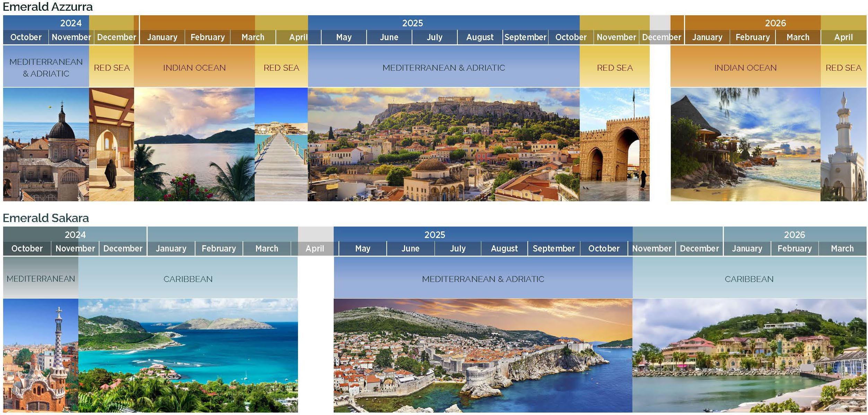The image size is (868, 415).
Task: Click Sakara's first Caribbean region band
Action: point(188,279)
